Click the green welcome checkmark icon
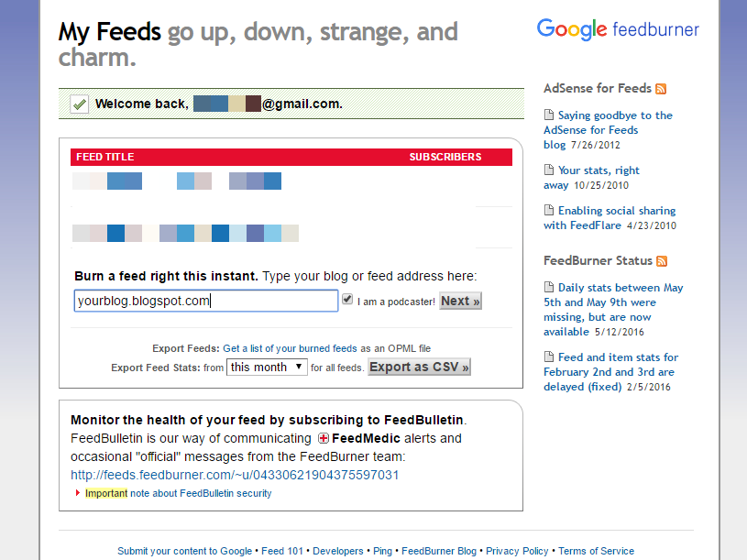The height and width of the screenshot is (560, 747). [79, 104]
